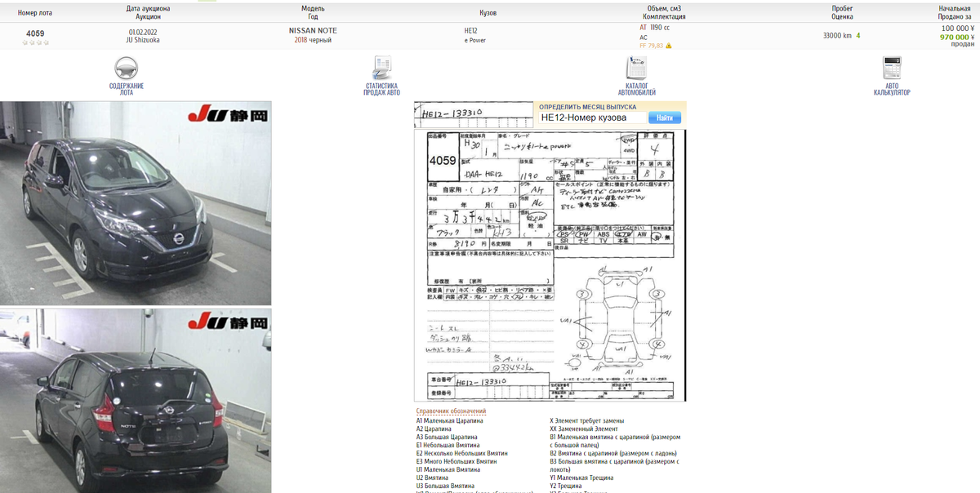Click the rating stars under lot 4059

35,42
